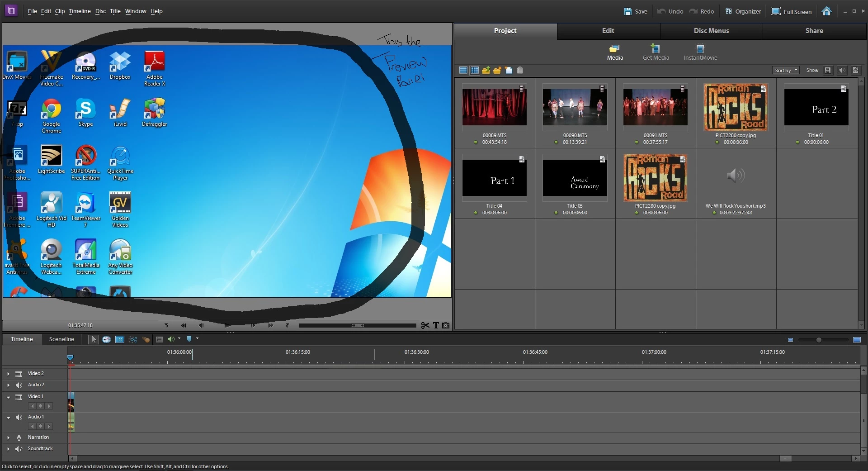
Task: Go to previous keyframe on Video 1
Action: click(x=32, y=406)
